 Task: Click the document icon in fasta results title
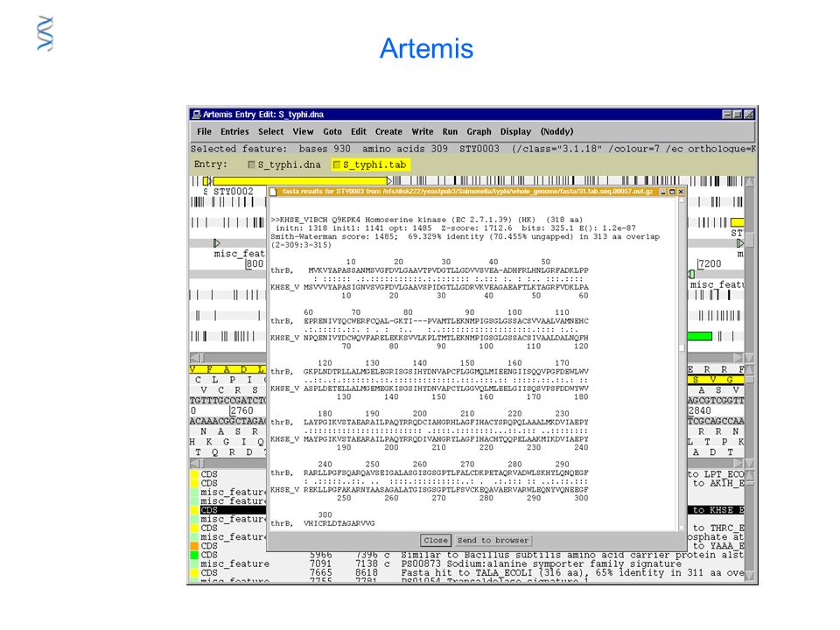pos(273,192)
